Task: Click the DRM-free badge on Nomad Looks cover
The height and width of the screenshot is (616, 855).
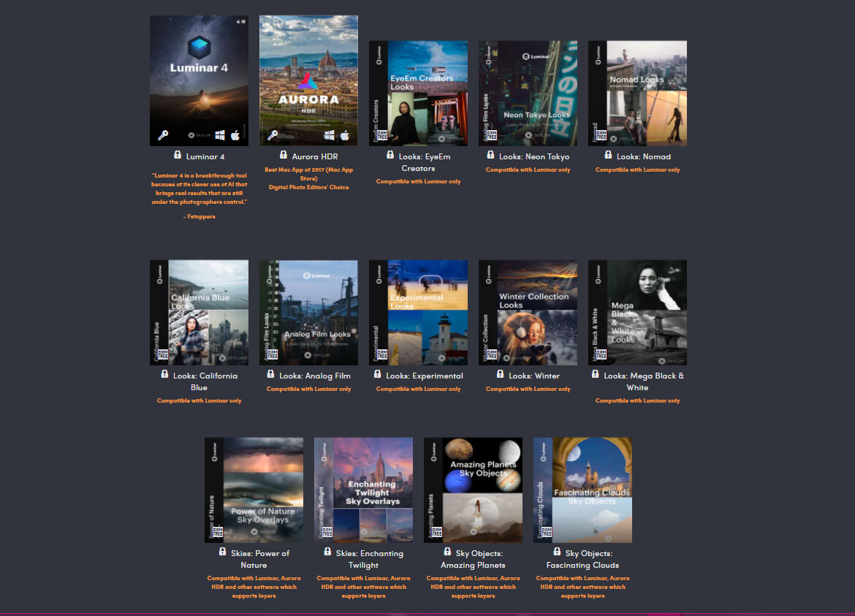Action: (601, 135)
